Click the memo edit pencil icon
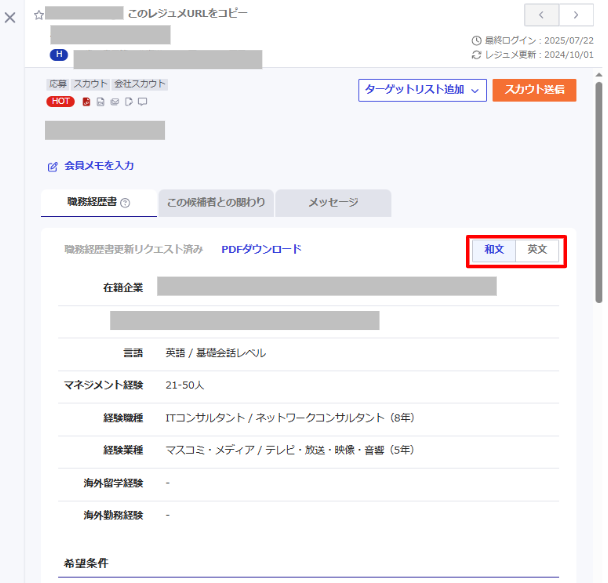This screenshot has width=608, height=583. pos(52,167)
